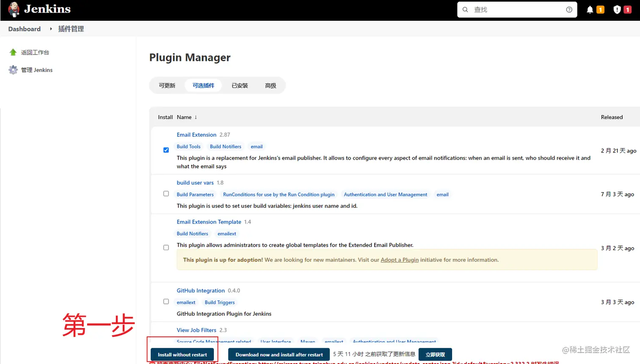Click the Jenkins butler logo

point(14,9)
